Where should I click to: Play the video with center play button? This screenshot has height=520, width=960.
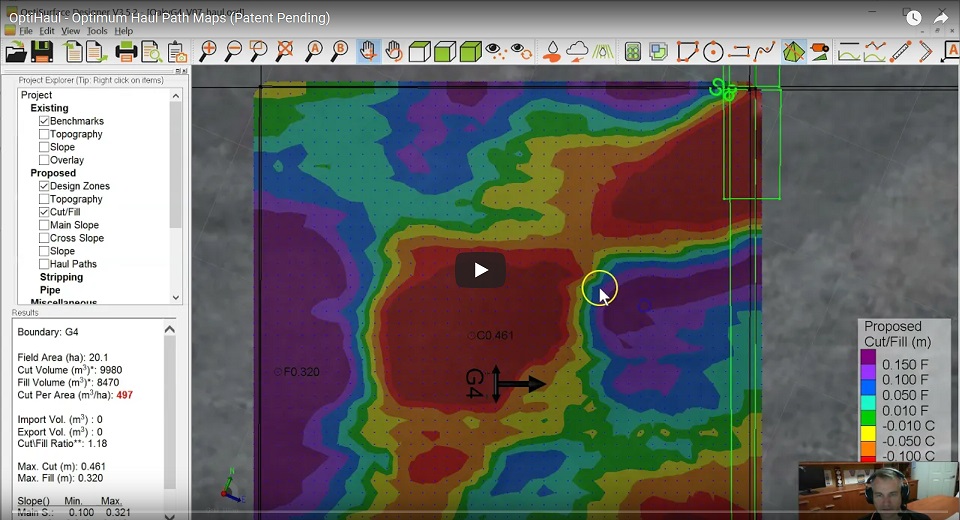[481, 269]
